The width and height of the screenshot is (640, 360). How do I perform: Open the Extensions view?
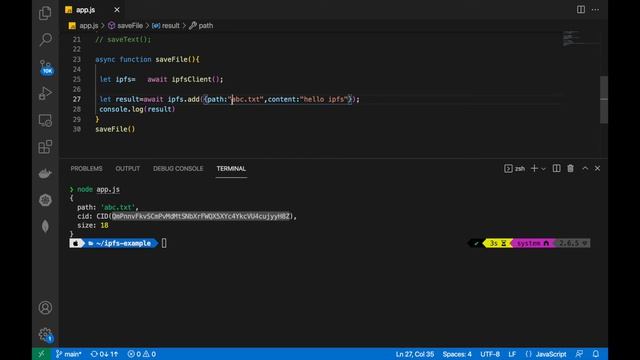45,147
